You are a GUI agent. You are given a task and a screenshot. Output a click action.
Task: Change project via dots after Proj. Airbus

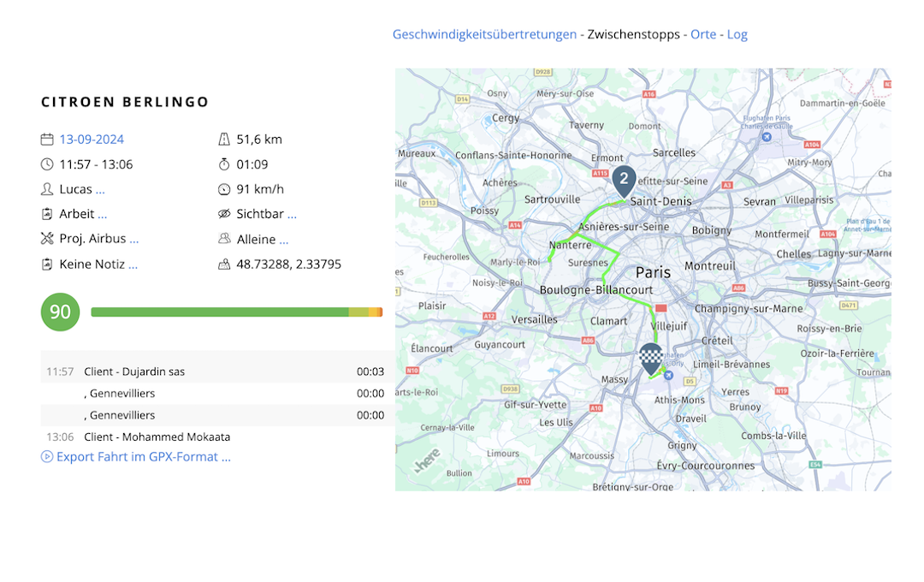click(134, 240)
